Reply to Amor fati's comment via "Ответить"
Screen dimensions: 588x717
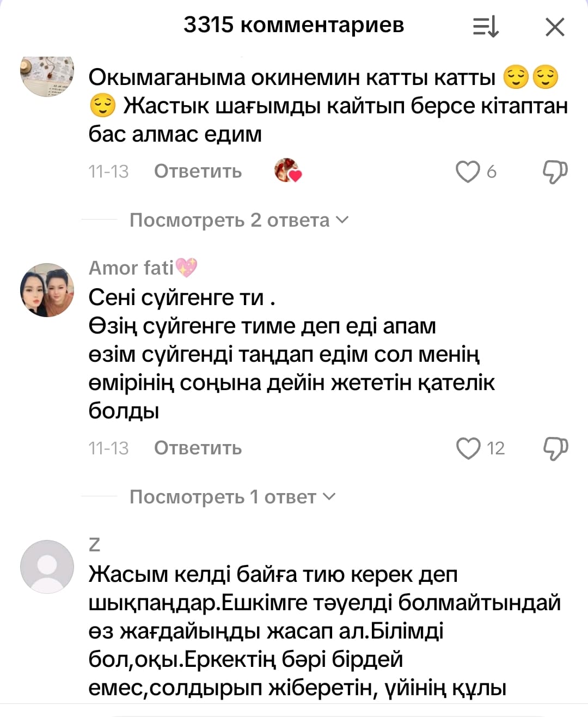pos(198,448)
